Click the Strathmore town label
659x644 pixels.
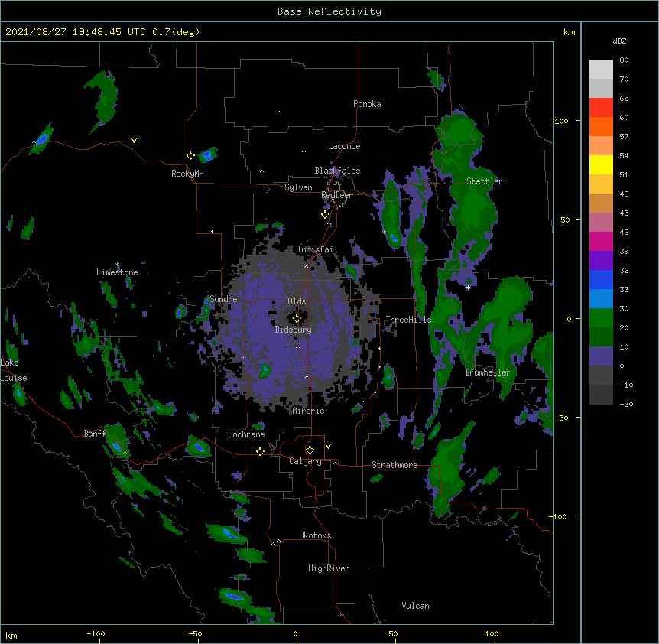394,465
